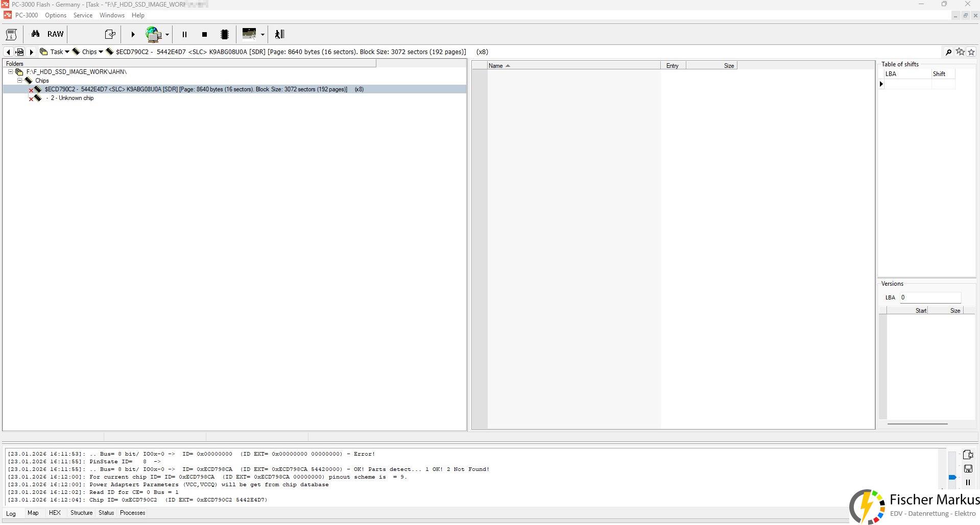This screenshot has height=525, width=980.
Task: Select the '2 - Unknown chip' tree item
Action: (72, 98)
